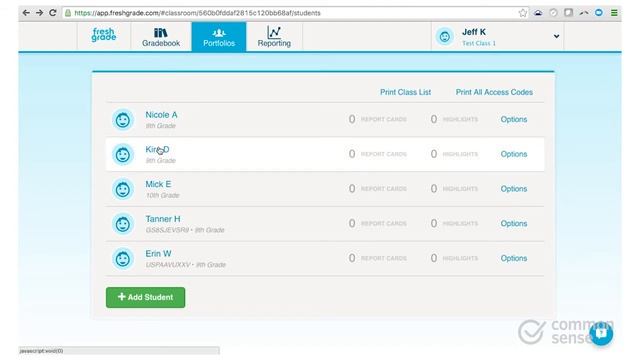This screenshot has height=360, width=640.
Task: Click the blue circle extension icon
Action: coord(599,13)
